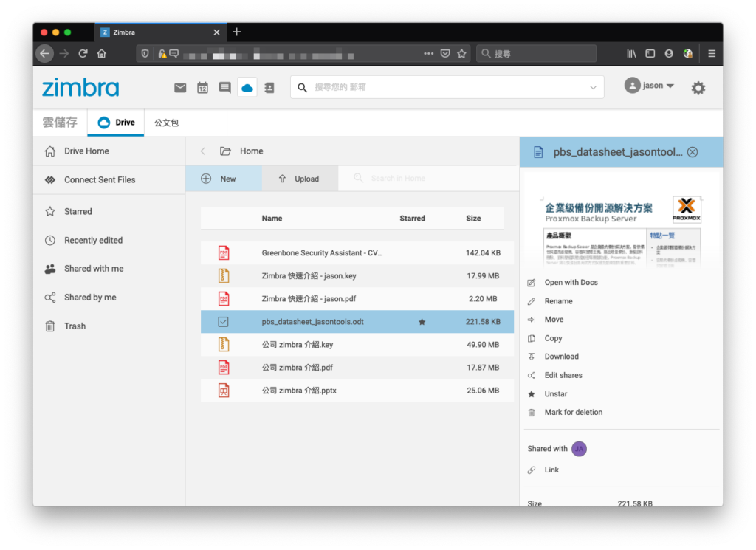756x550 pixels.
Task: Click the back arrow beside Home folder
Action: pos(203,151)
